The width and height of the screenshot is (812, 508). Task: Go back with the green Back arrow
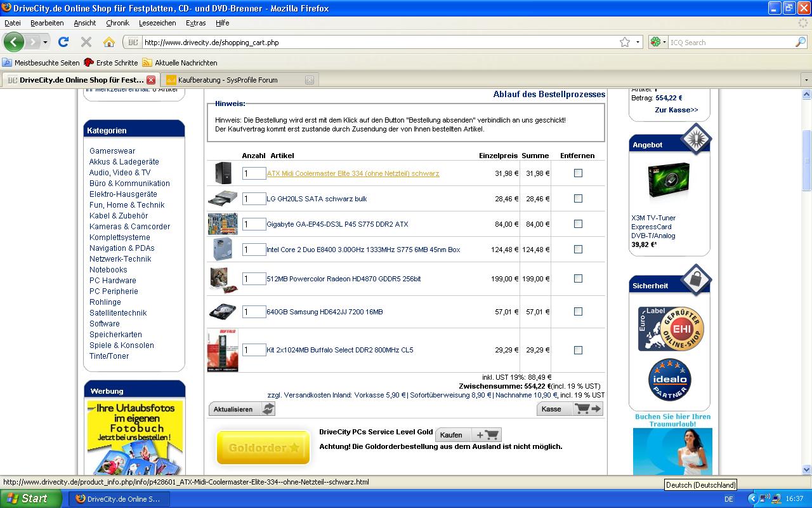[13, 43]
